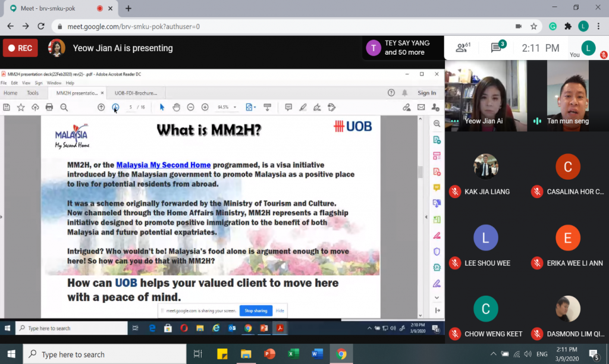Open Excel from the Windows taskbar
Viewport: 609px width, 364px height.
pos(293,354)
